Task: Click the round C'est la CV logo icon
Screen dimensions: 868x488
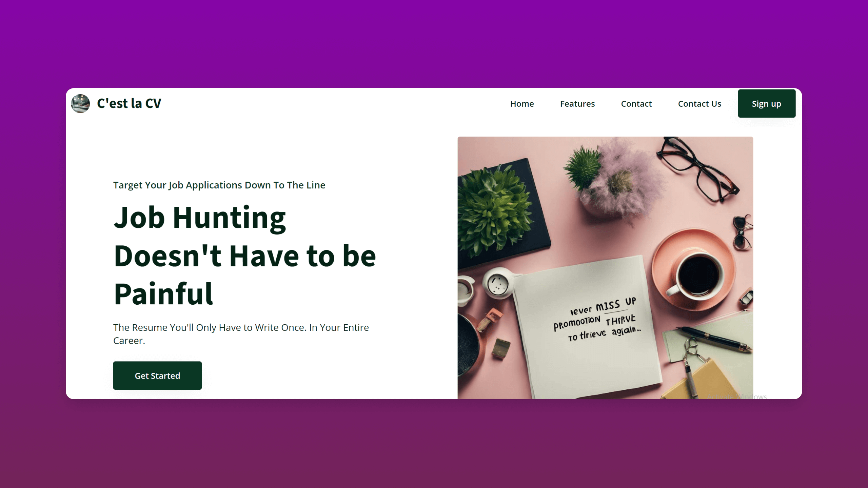Action: coord(80,103)
